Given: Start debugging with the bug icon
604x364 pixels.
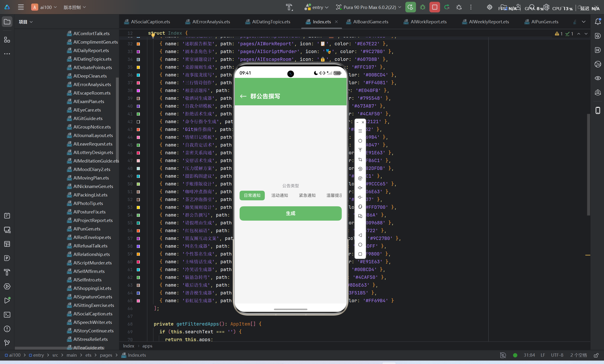Looking at the screenshot, I should click(x=423, y=7).
